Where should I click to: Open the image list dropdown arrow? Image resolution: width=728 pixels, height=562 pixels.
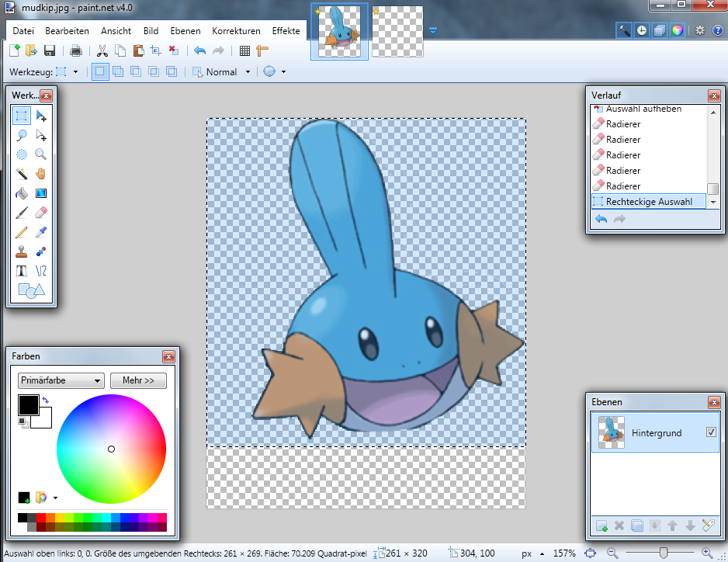pos(433,30)
